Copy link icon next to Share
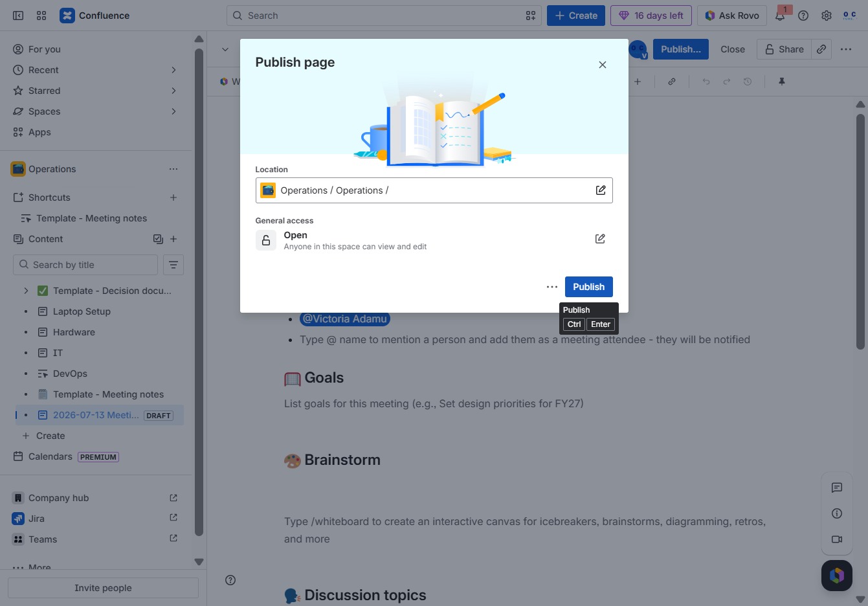Viewport: 868px width, 606px height. point(821,49)
